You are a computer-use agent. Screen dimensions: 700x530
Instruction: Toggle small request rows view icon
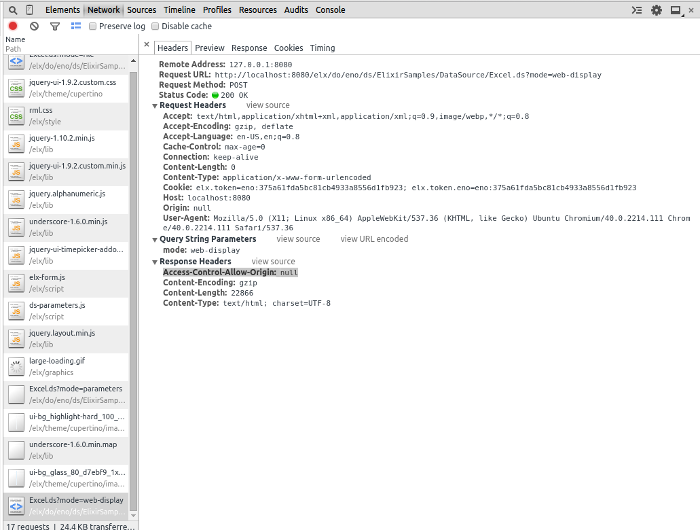tap(76, 26)
